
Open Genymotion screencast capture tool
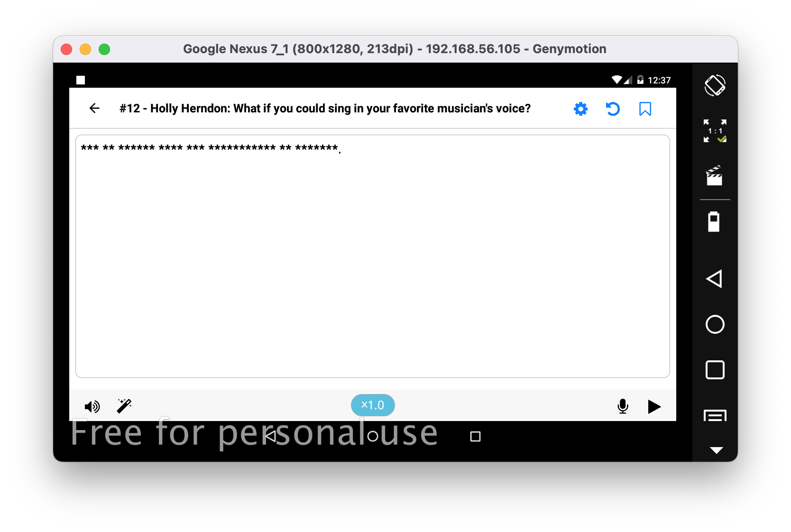(x=715, y=176)
